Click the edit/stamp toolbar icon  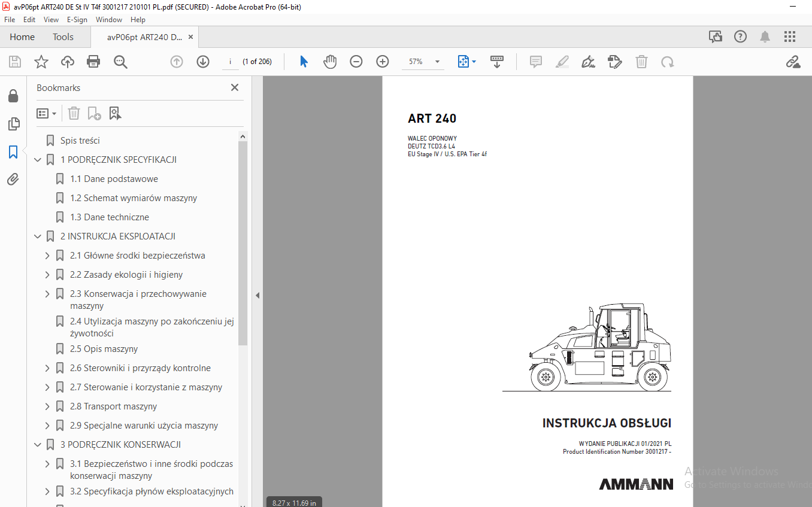click(614, 62)
